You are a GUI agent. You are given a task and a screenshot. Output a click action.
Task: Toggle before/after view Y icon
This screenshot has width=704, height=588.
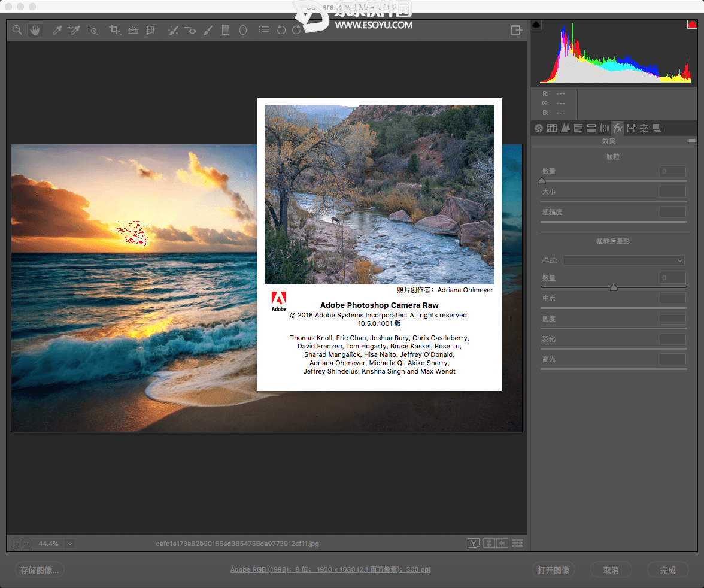[x=473, y=544]
